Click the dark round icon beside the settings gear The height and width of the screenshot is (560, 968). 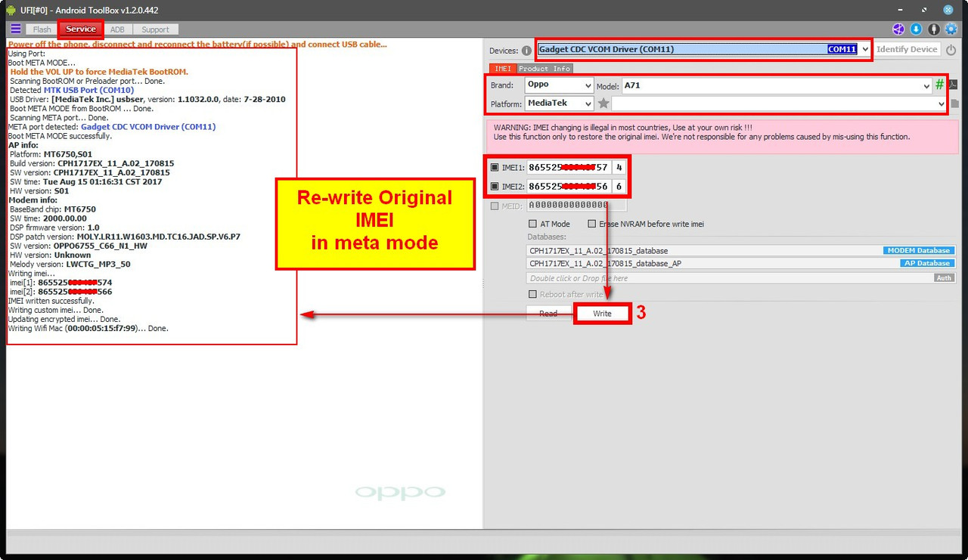(x=934, y=29)
